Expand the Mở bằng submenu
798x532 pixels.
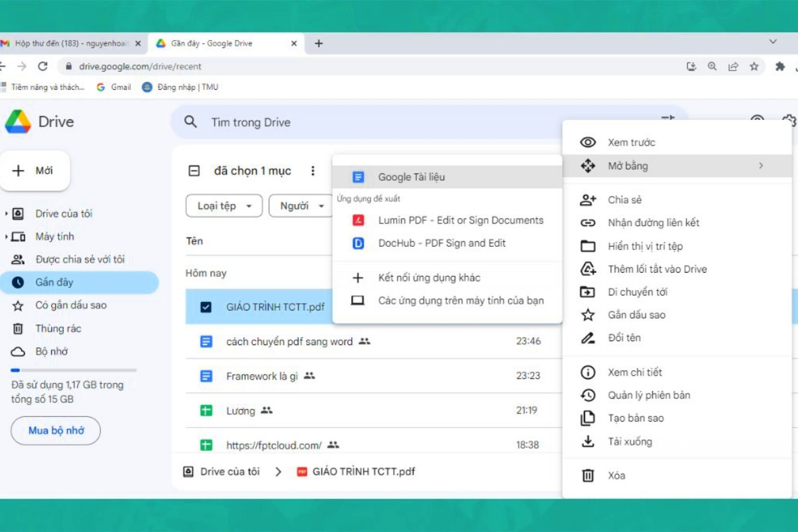pos(677,166)
